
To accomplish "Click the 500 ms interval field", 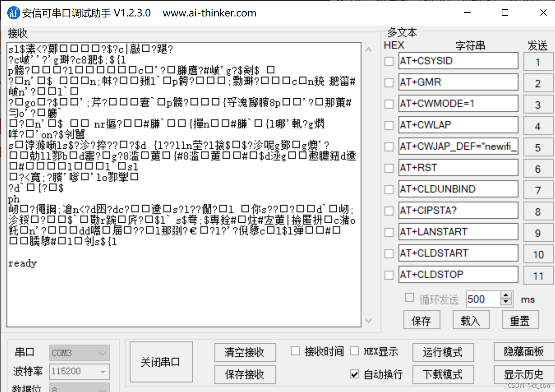I will (x=483, y=299).
